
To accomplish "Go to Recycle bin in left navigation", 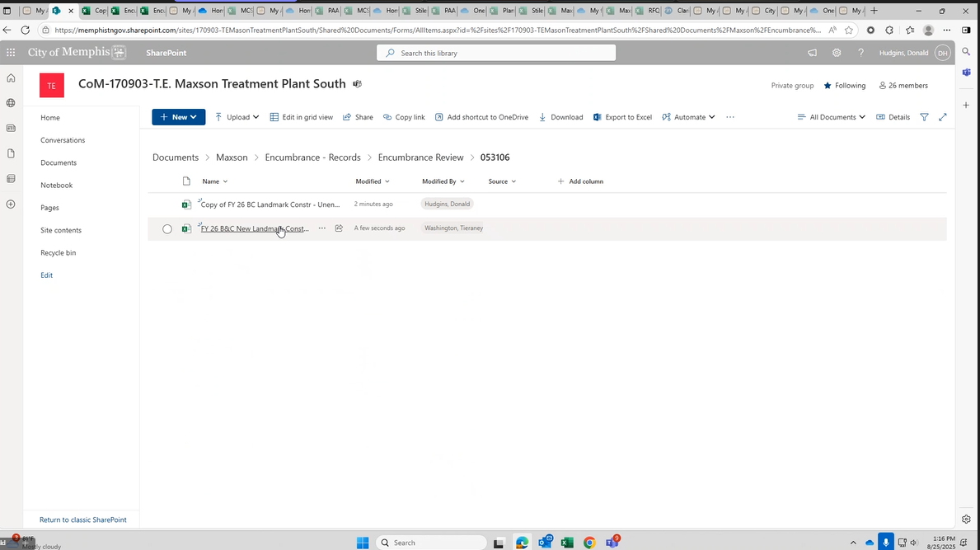I will tap(58, 252).
